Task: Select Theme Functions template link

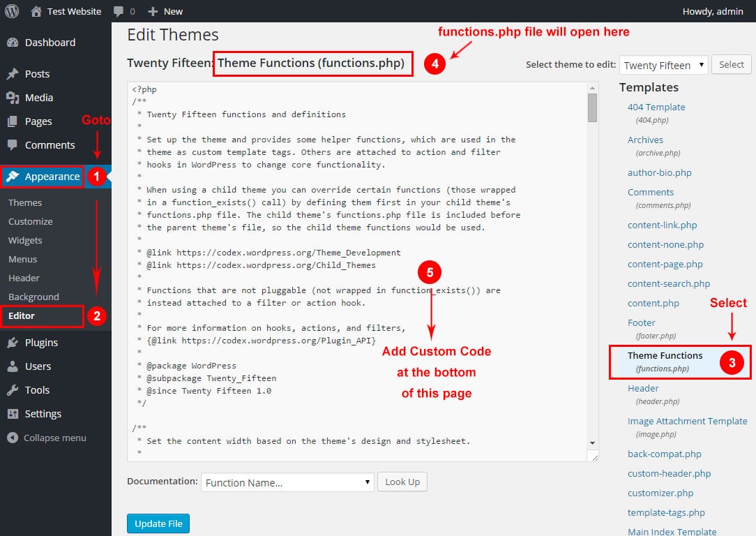Action: (x=665, y=355)
